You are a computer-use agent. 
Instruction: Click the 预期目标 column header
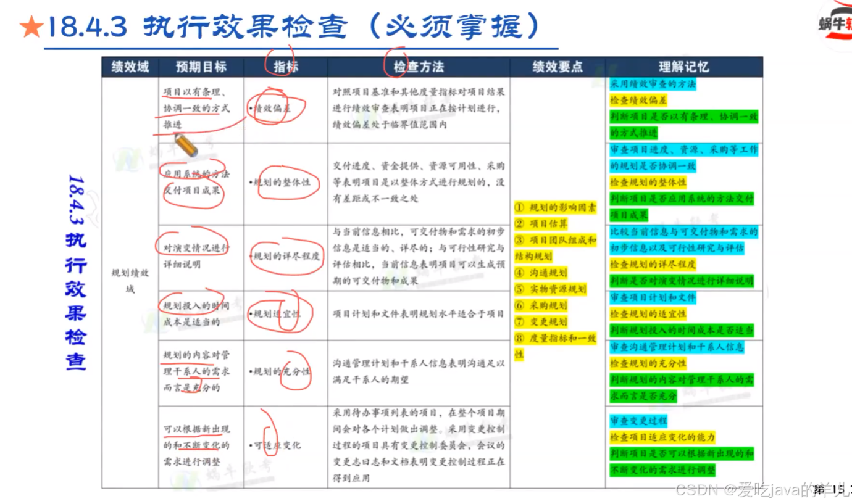[201, 67]
